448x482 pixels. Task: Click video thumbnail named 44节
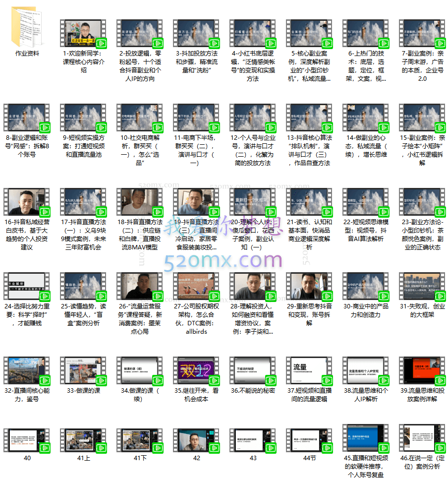[309, 441]
